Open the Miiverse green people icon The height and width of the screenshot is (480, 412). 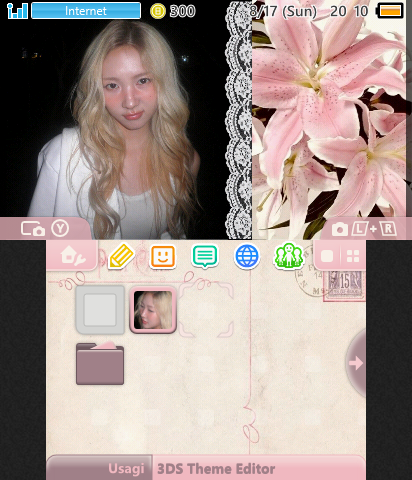(x=289, y=256)
